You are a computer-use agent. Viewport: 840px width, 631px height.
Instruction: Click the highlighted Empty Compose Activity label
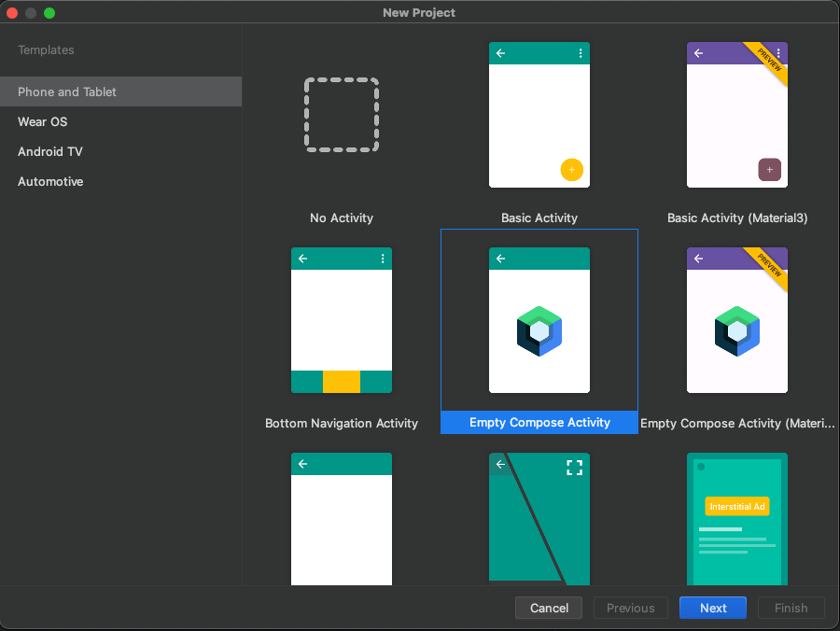point(539,423)
